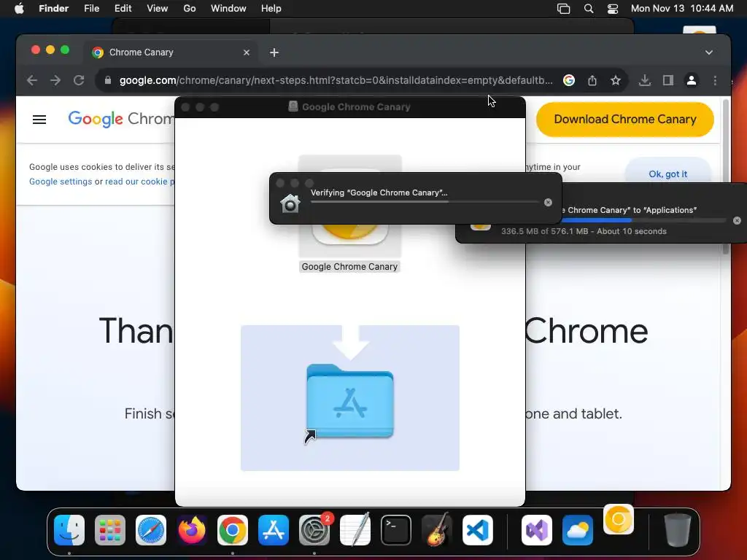Click Download Chrome Canary button
747x560 pixels.
pos(624,119)
